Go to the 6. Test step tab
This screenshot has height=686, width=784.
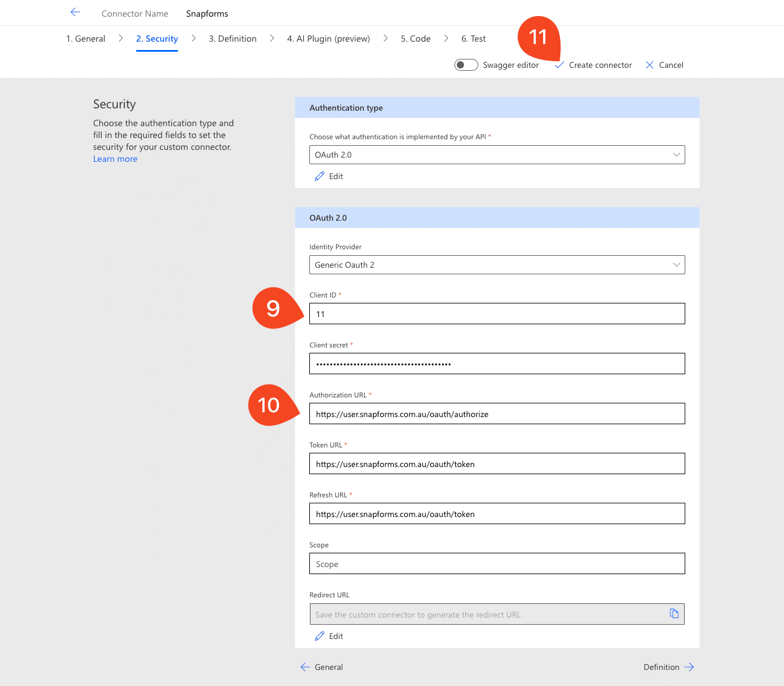pos(473,39)
